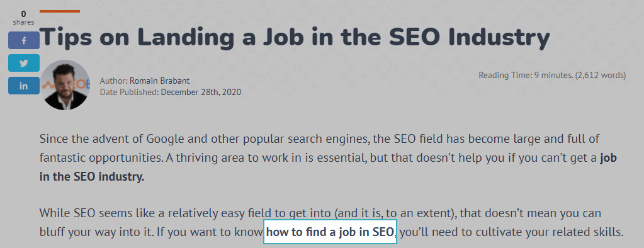Image resolution: width=644 pixels, height=248 pixels.
Task: Tweet this article via Twitter icon
Action: click(x=24, y=63)
